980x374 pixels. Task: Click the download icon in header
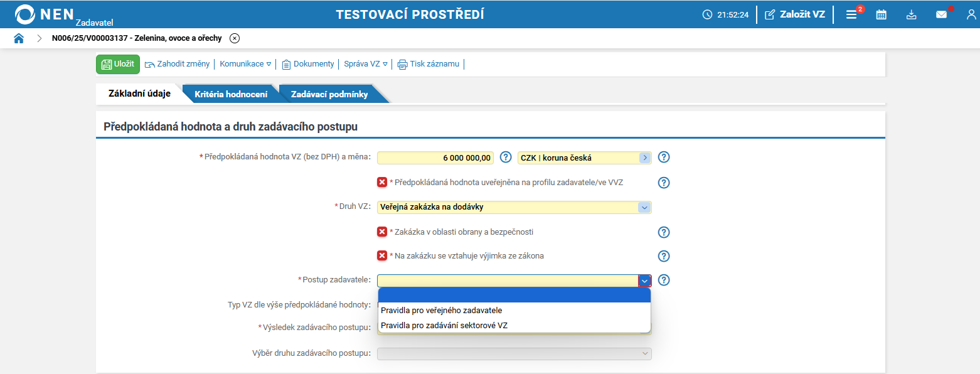tap(912, 14)
